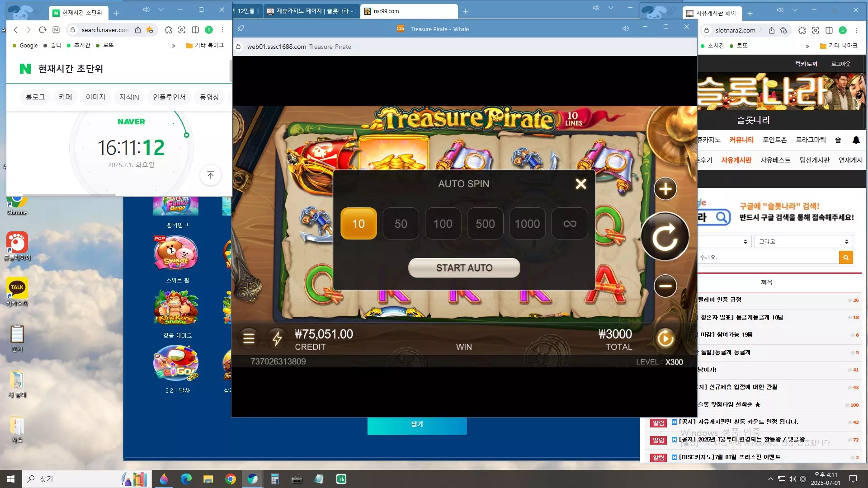This screenshot has width=868, height=488.
Task: Decrease bet with the minus button
Action: point(665,286)
